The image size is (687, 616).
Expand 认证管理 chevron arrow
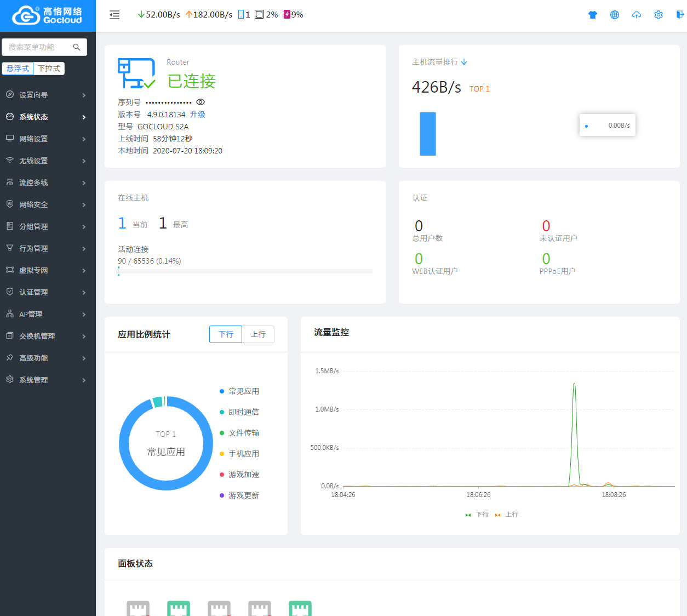point(84,293)
